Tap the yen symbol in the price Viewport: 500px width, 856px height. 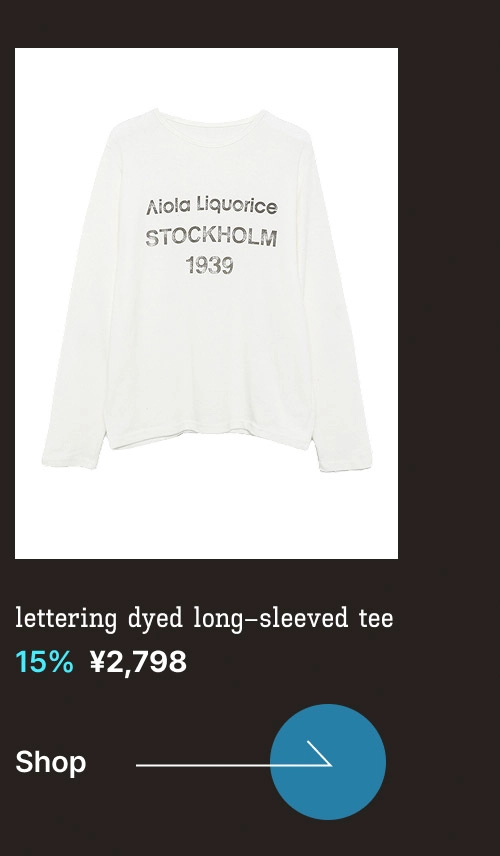coord(97,662)
